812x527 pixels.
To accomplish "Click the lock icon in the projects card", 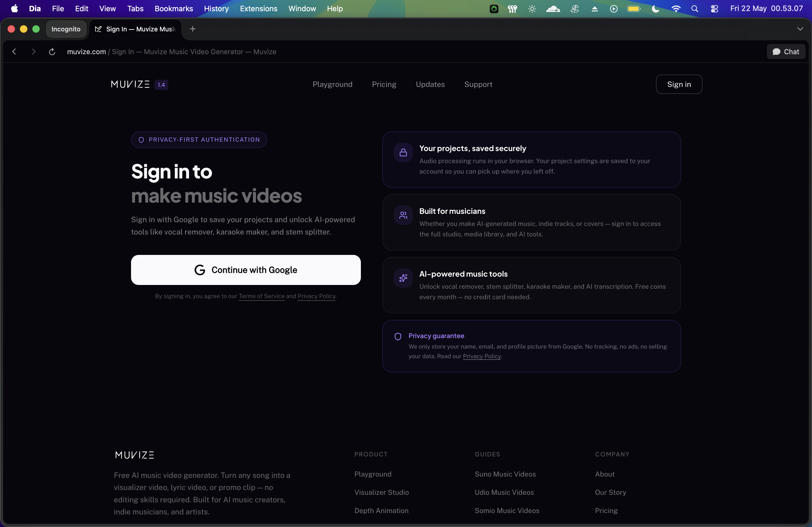I will pyautogui.click(x=403, y=152).
